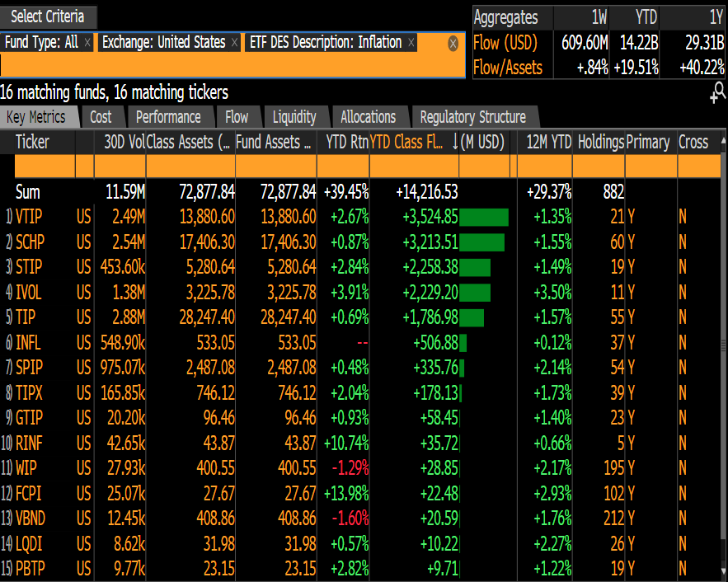728x582 pixels.
Task: Click WIP YTD return of -1.29%
Action: 350,468
